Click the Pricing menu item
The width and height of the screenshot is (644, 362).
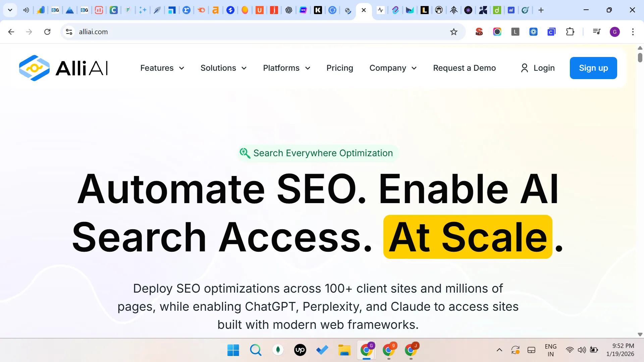point(340,68)
